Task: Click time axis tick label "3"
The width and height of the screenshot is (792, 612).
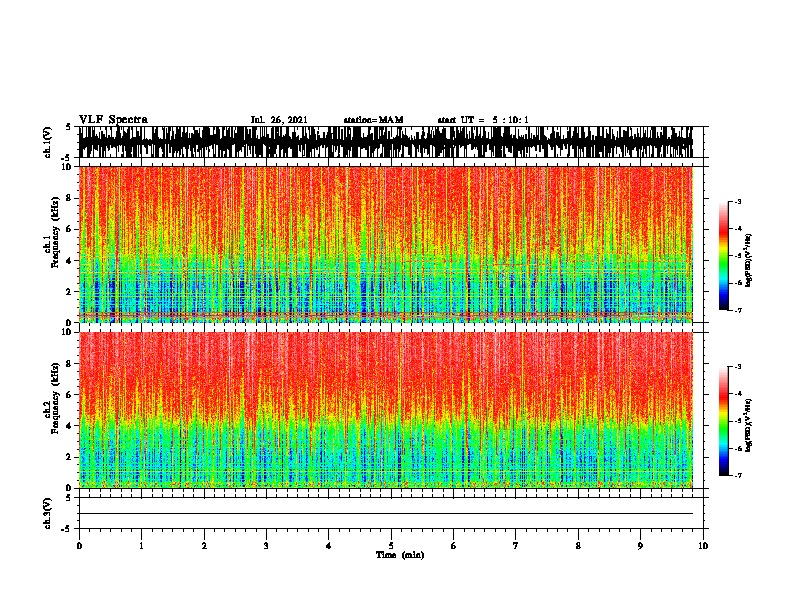Action: pos(266,546)
